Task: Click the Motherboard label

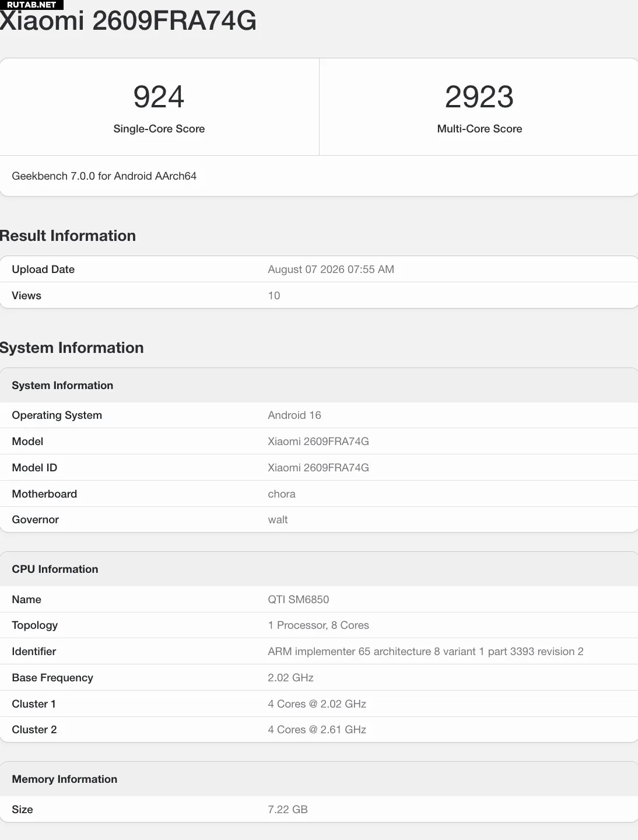Action: point(44,494)
